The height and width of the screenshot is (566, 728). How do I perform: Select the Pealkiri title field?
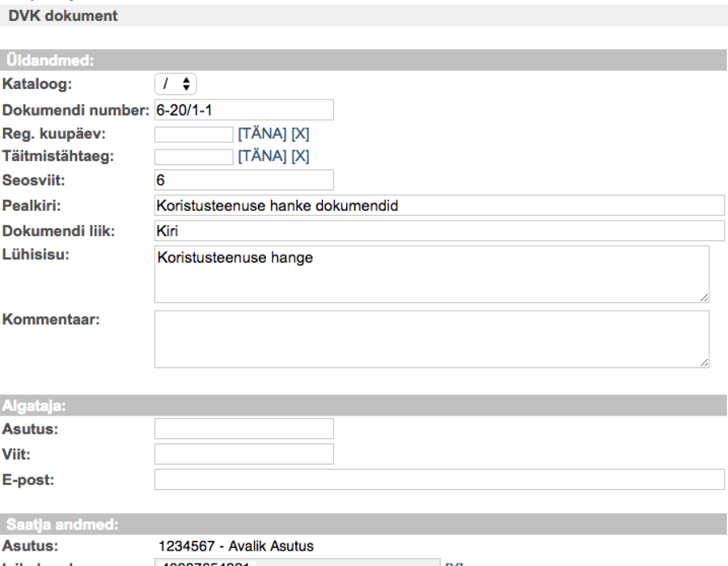[x=439, y=205]
